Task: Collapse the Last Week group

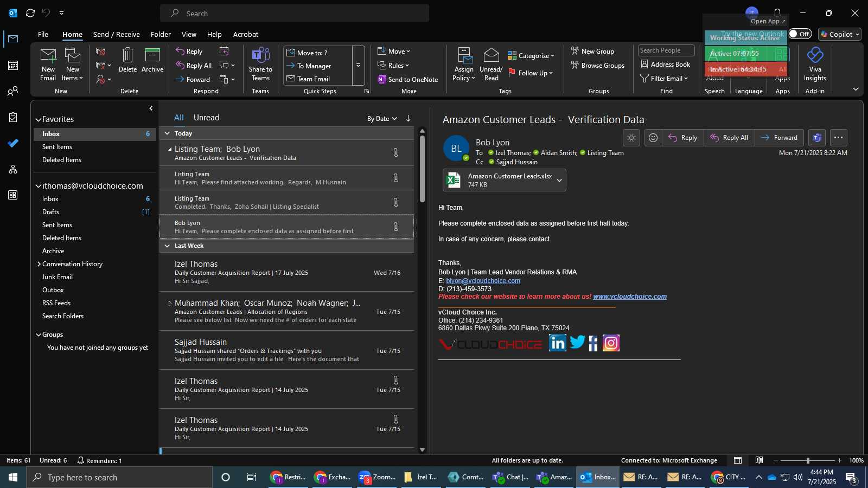Action: (x=167, y=246)
